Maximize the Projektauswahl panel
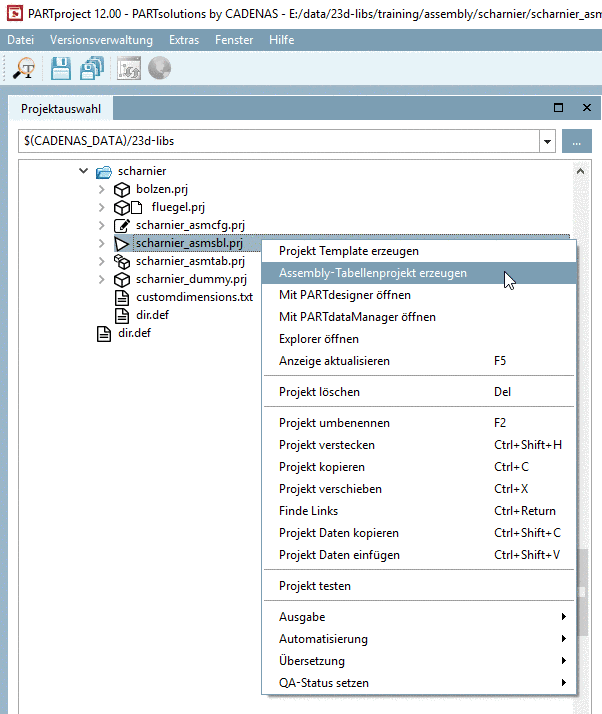Image resolution: width=602 pixels, height=714 pixels. [x=558, y=107]
